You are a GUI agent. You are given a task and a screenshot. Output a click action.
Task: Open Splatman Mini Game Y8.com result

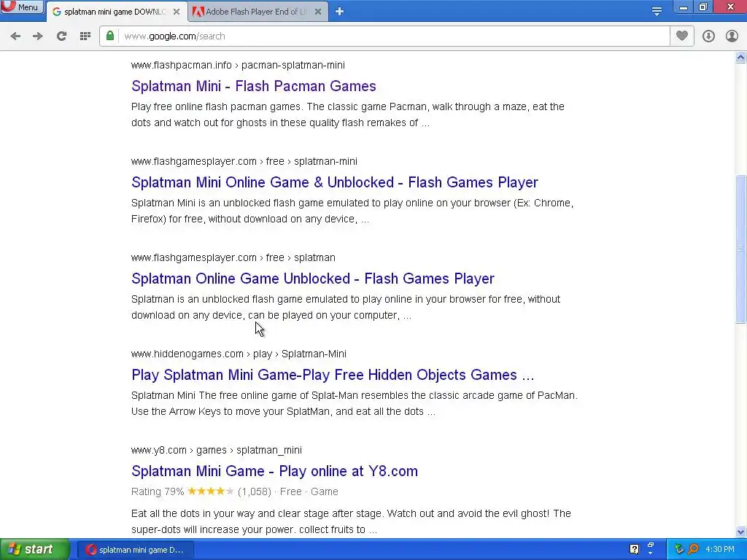274,471
